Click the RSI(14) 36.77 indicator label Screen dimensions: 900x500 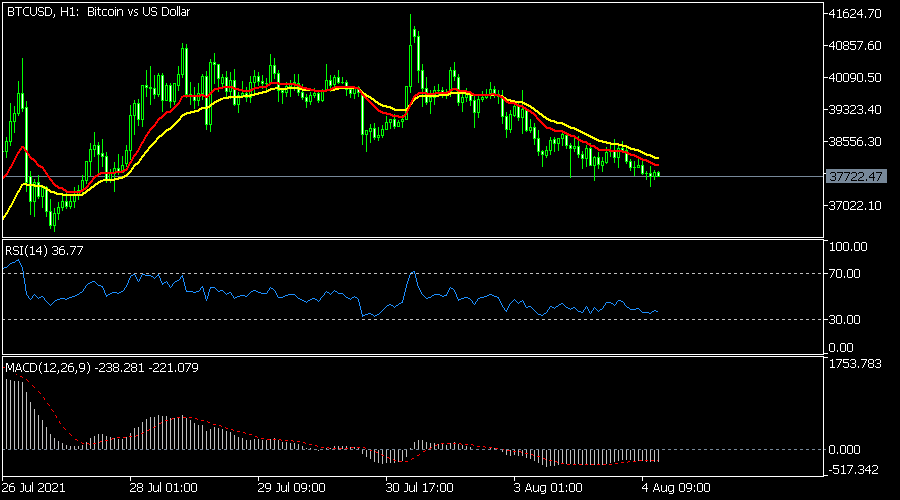tap(44, 250)
